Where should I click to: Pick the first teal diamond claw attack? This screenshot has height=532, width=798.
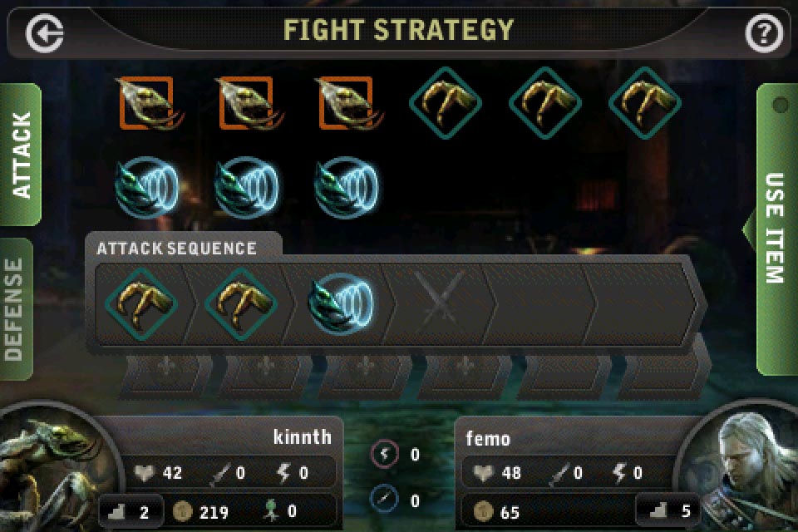tap(446, 103)
